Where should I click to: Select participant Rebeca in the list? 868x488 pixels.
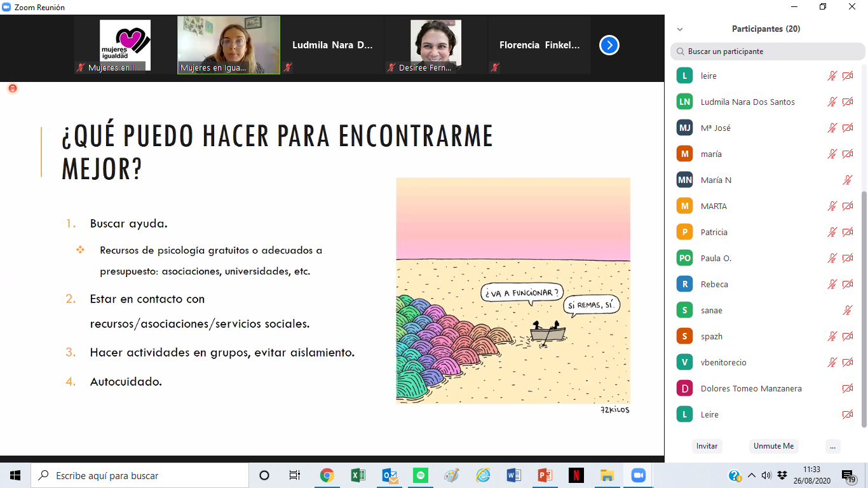click(x=765, y=284)
